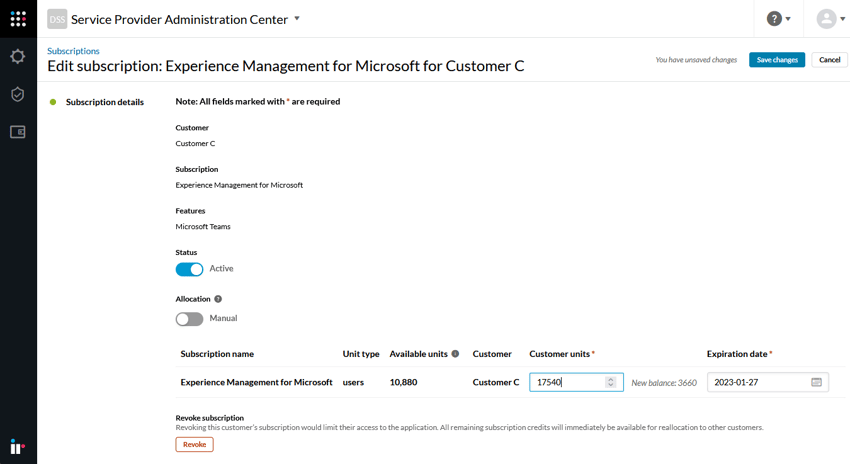
Task: Click the Cancel button
Action: (x=829, y=60)
